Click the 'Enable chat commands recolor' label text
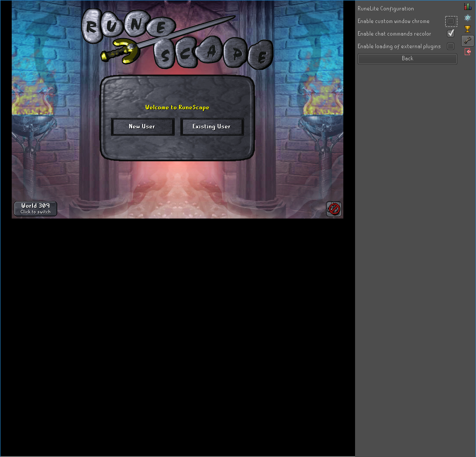Screen dimensions: 476x457 pos(394,34)
